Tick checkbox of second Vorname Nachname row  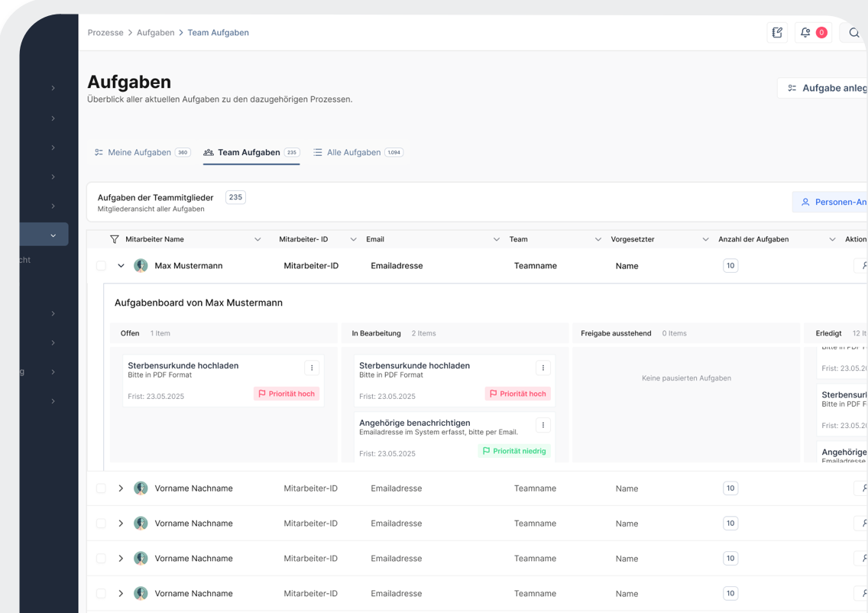[101, 524]
